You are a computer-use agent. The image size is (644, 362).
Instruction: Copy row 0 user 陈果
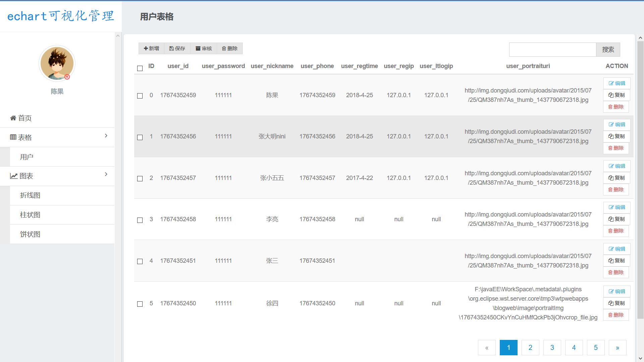(x=616, y=95)
